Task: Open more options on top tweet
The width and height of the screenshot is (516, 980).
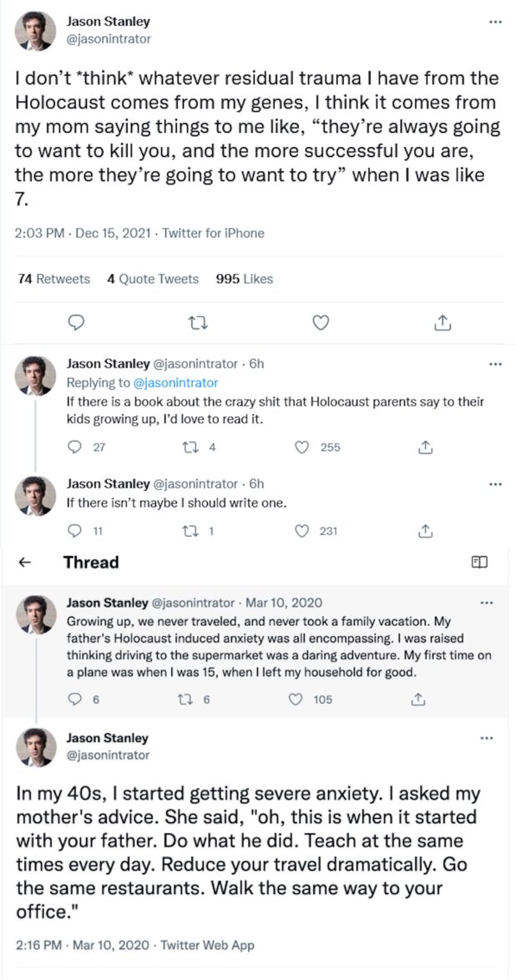Action: click(495, 22)
